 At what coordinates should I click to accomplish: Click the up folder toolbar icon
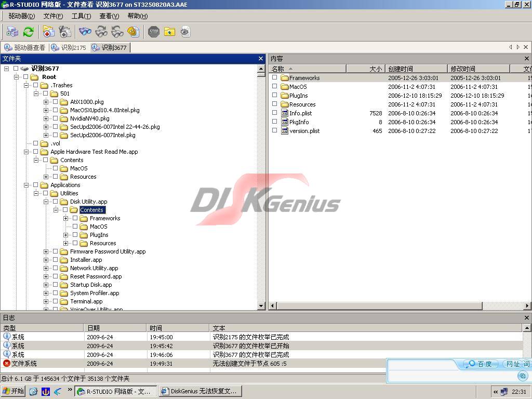pyautogui.click(x=170, y=32)
